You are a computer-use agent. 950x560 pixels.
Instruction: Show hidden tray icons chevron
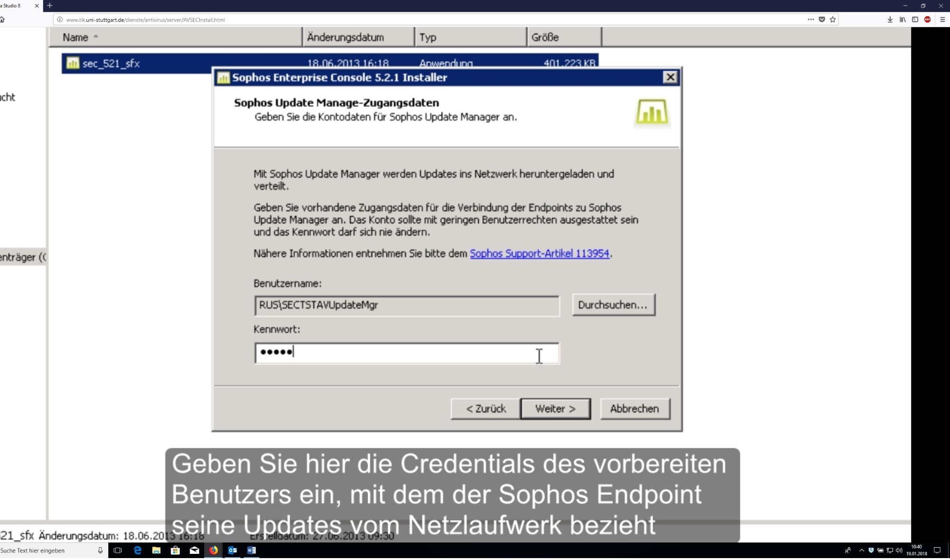click(862, 551)
